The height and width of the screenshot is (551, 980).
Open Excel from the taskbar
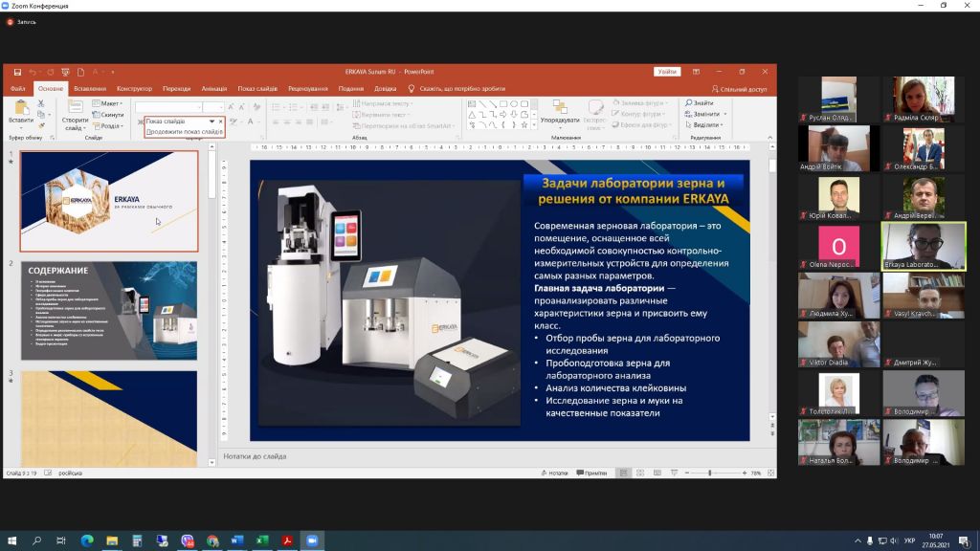260,540
